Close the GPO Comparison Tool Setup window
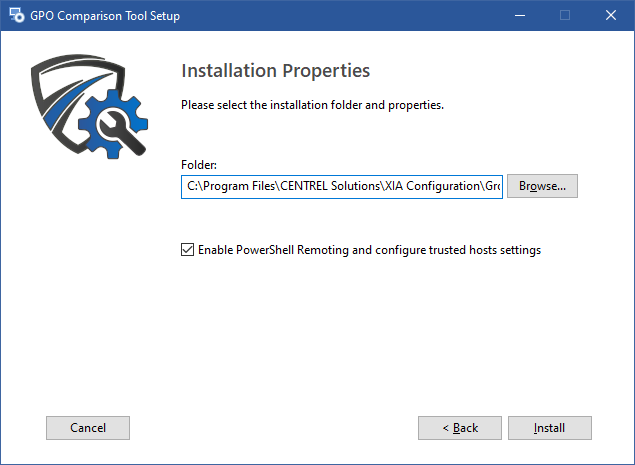 611,15
